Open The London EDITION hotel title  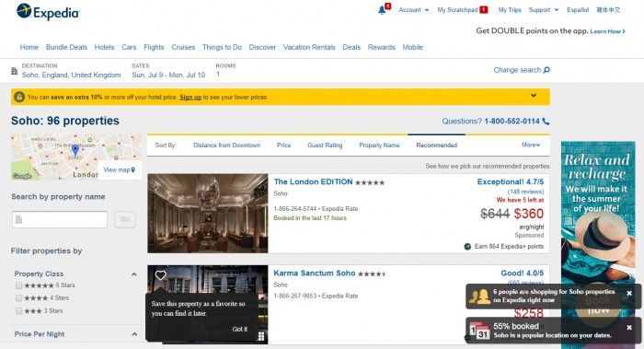point(314,181)
